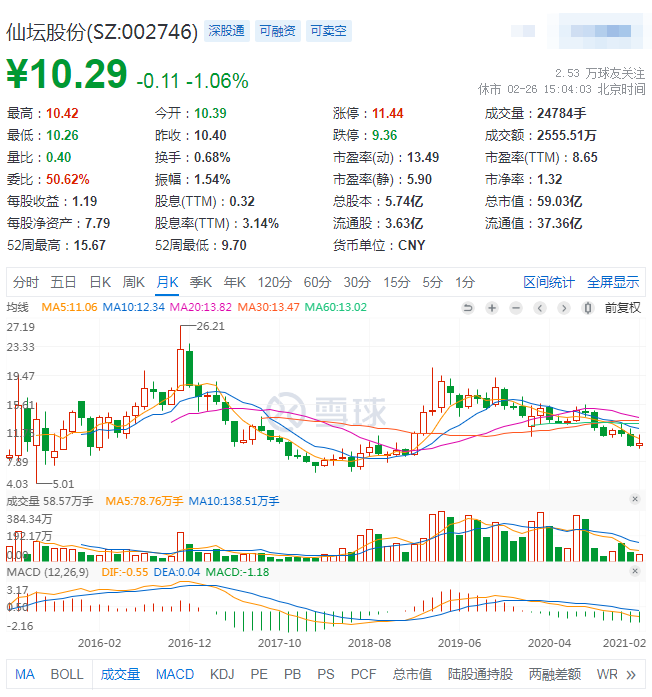The height and width of the screenshot is (697, 652).
Task: Toggle the 陆股通持股 indicator
Action: 480,675
